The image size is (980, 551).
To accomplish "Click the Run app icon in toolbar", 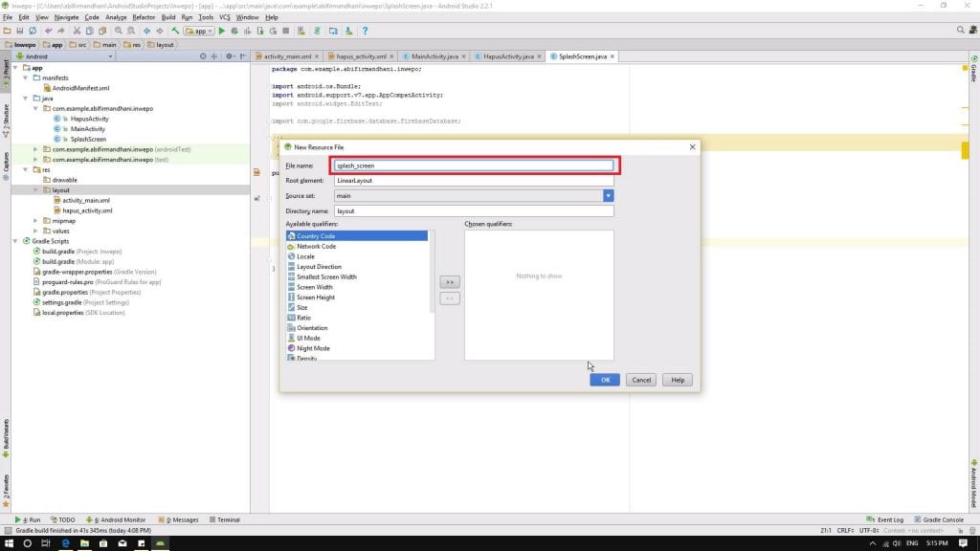I will click(221, 30).
